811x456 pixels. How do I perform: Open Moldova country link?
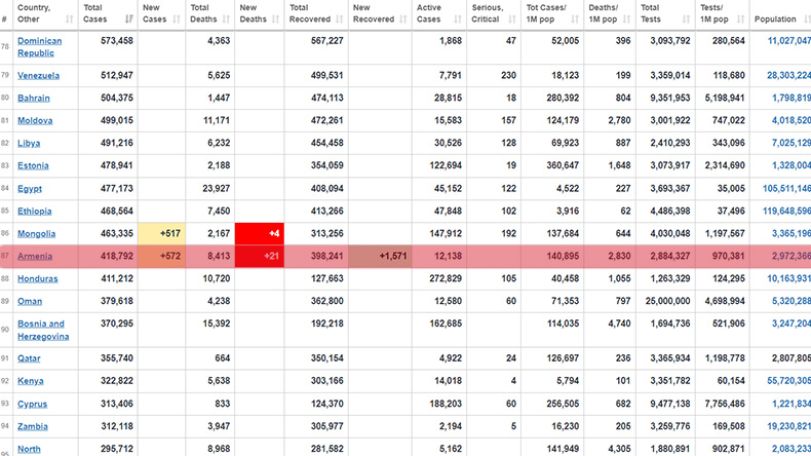(x=35, y=120)
